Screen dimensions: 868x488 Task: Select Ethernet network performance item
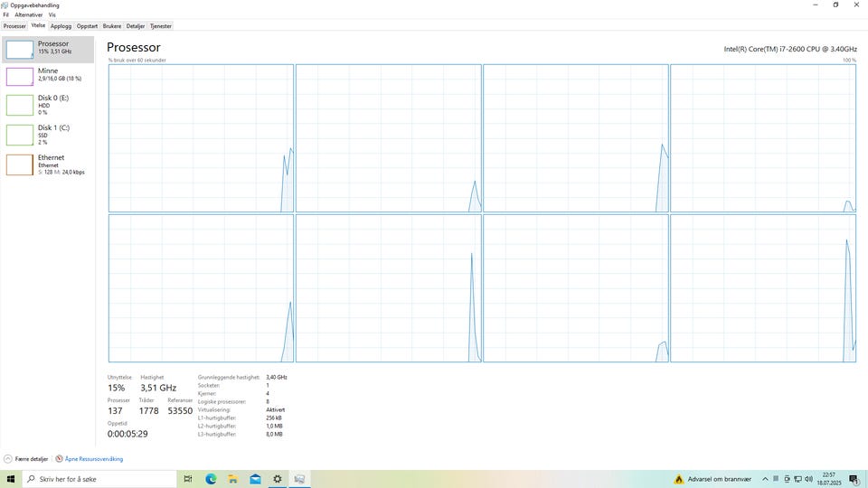48,164
